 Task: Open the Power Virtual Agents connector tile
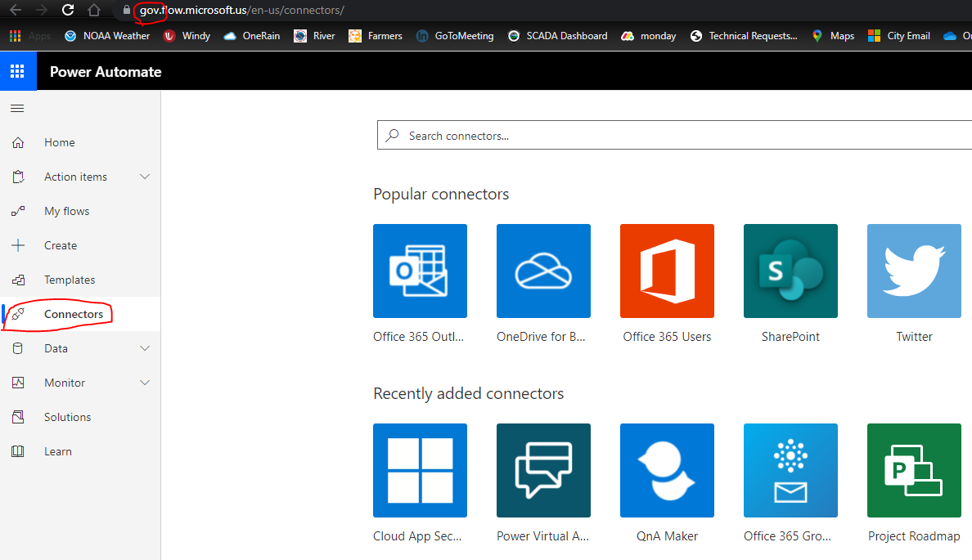[x=543, y=470]
